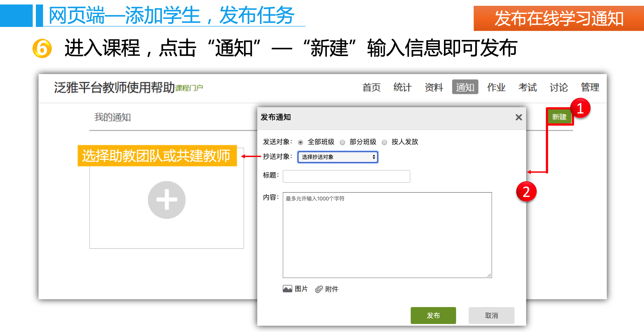
Task: Select 全部班级 radio button
Action: pos(300,142)
